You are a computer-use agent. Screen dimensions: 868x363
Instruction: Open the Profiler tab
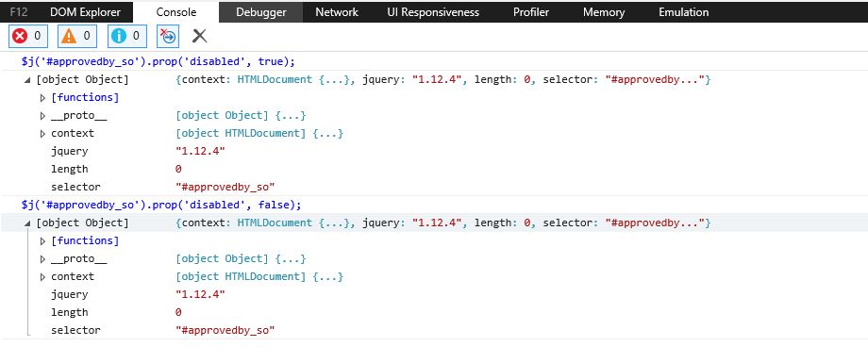pyautogui.click(x=531, y=11)
